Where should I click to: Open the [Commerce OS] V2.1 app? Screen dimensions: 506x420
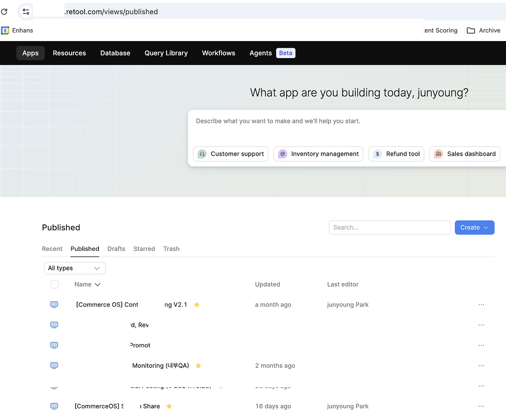tap(132, 305)
